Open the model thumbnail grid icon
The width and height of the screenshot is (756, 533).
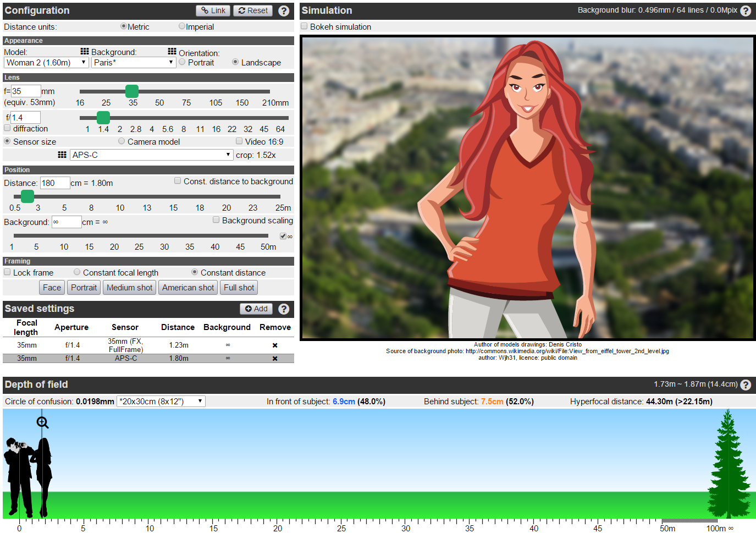85,51
